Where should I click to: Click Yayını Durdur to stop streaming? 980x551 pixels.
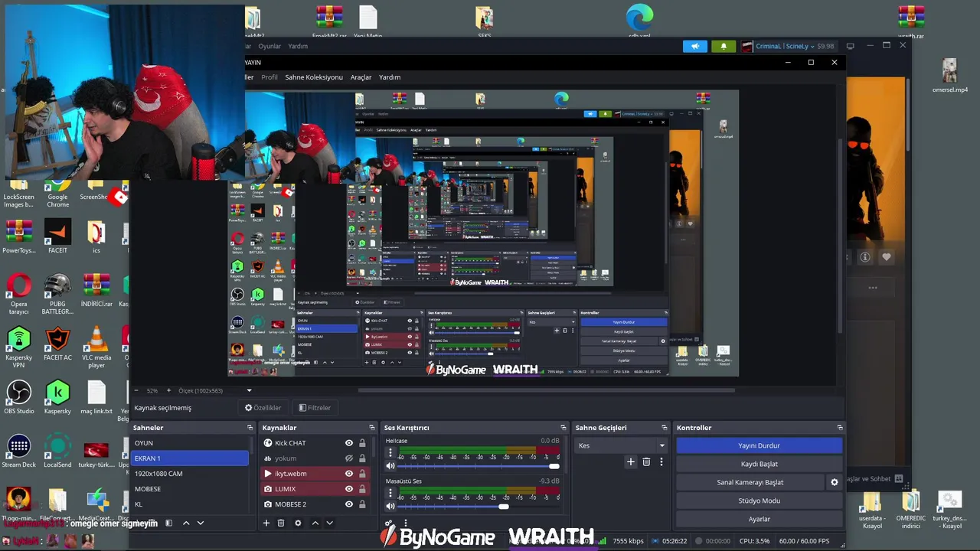pyautogui.click(x=759, y=445)
